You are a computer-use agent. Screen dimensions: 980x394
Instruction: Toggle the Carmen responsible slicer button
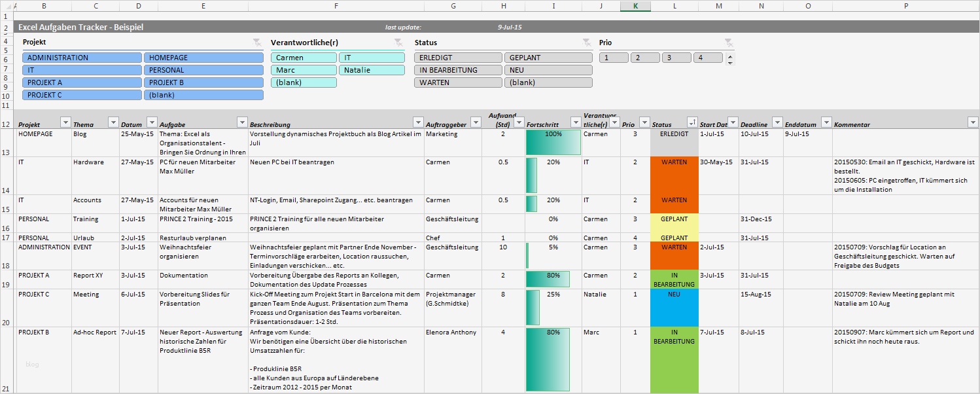point(303,58)
